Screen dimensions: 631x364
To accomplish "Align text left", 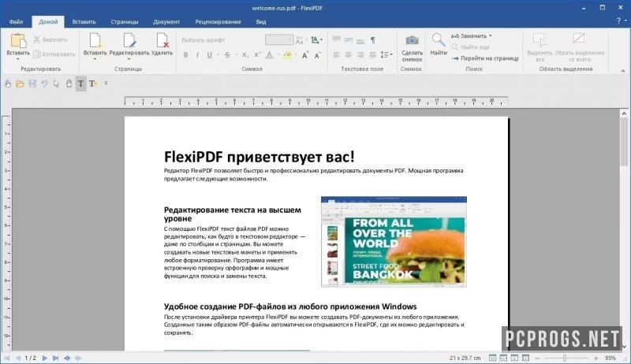I will pyautogui.click(x=337, y=54).
